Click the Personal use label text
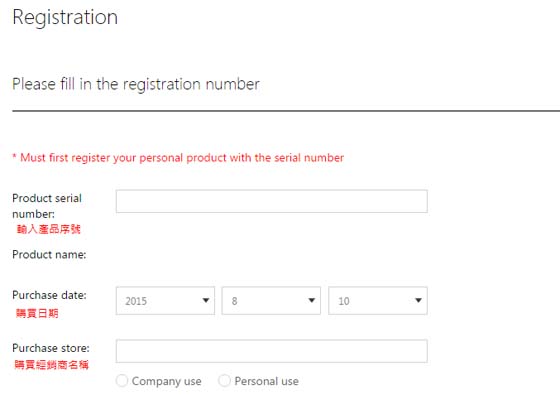The image size is (560, 395). [266, 381]
